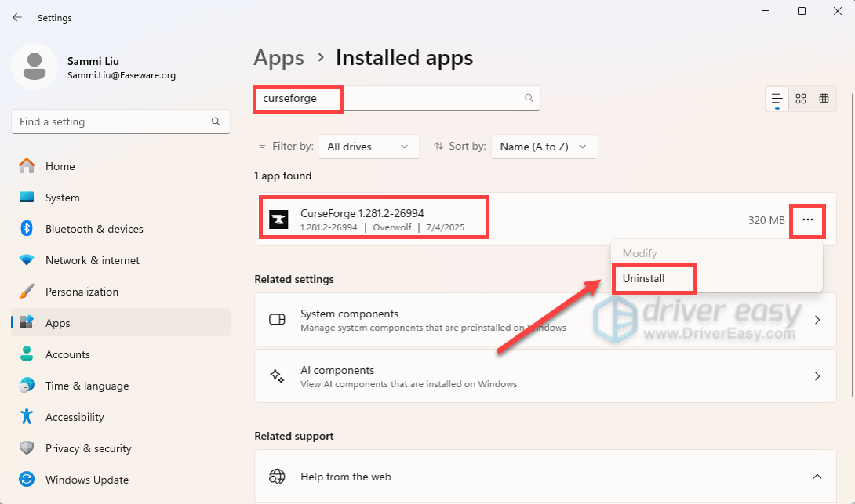Click the Privacy & security shield icon
This screenshot has height=504, width=855.
pos(27,448)
